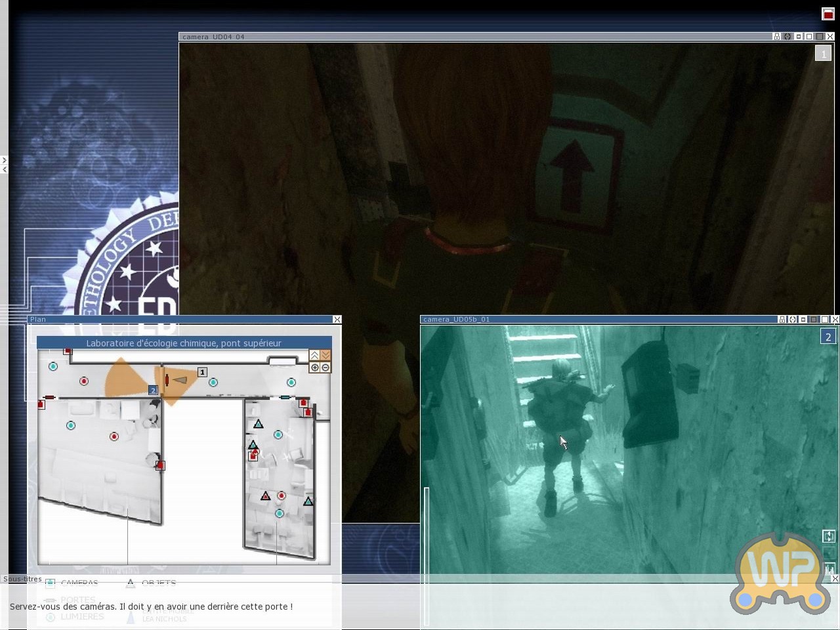Select camera 2 marker on the plan
The height and width of the screenshot is (630, 840).
coord(153,390)
